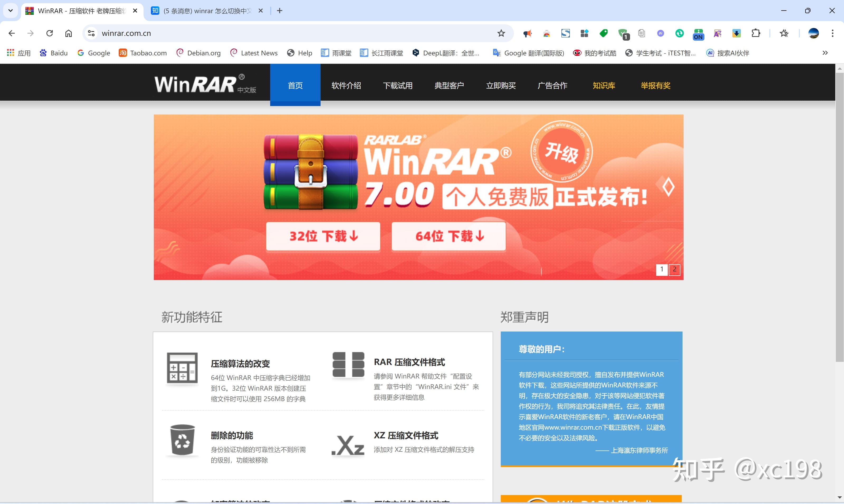Screen dimensions: 844x504
Task: Select the 知识库 menu item
Action: point(604,85)
